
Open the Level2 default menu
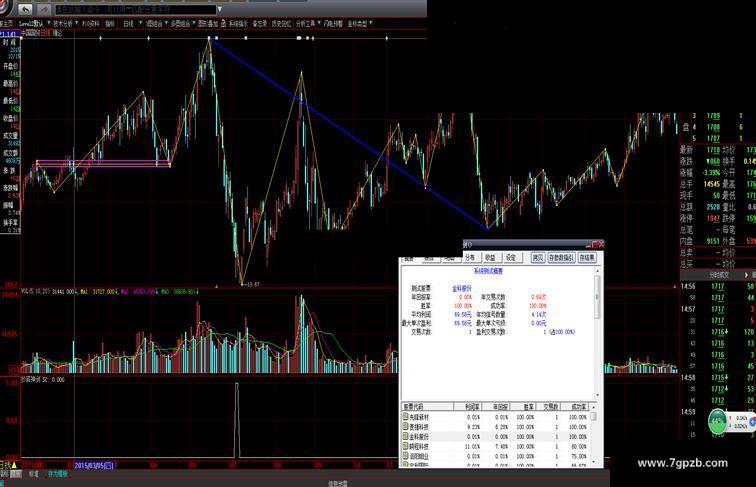pos(31,23)
